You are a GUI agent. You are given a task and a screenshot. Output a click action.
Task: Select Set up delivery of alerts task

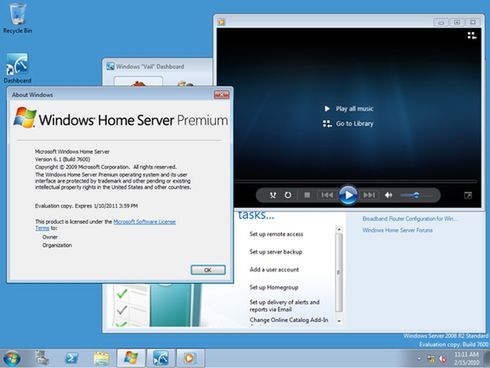tap(284, 306)
